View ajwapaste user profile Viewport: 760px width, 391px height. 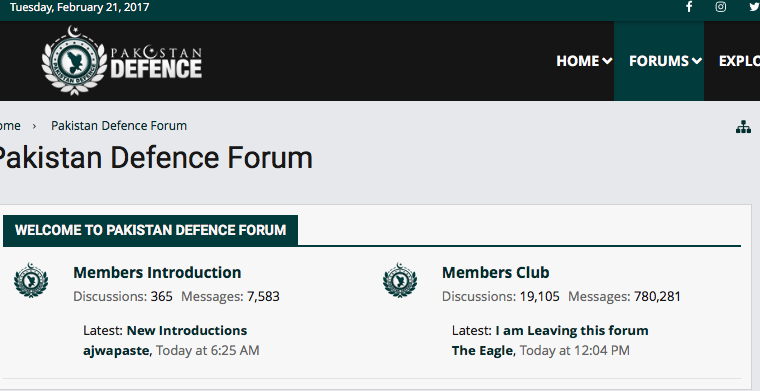[117, 350]
